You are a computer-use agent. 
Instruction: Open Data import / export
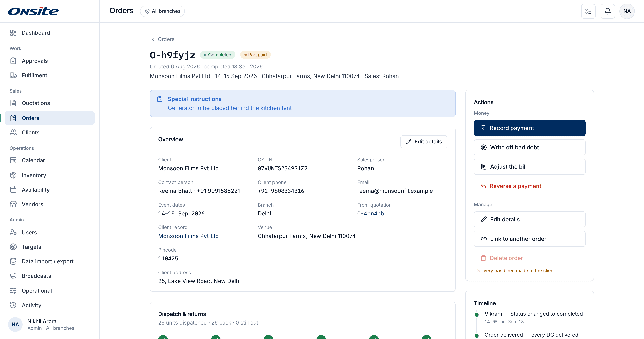click(50, 261)
